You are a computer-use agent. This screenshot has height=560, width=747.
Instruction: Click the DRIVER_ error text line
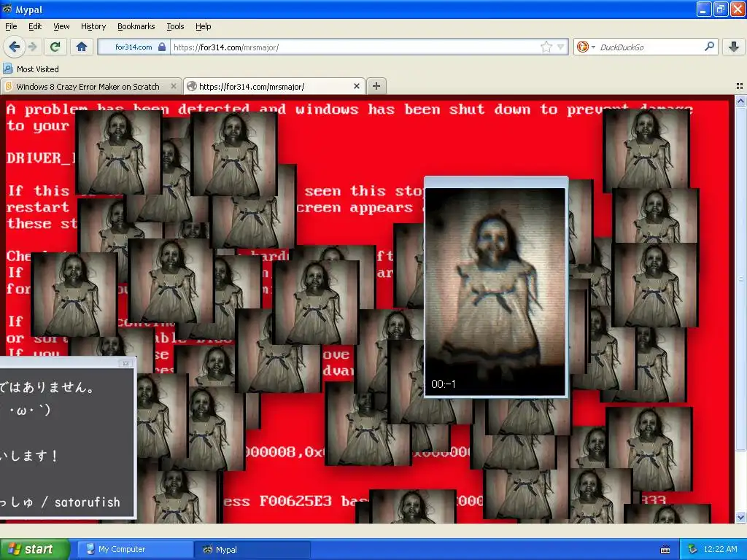41,157
